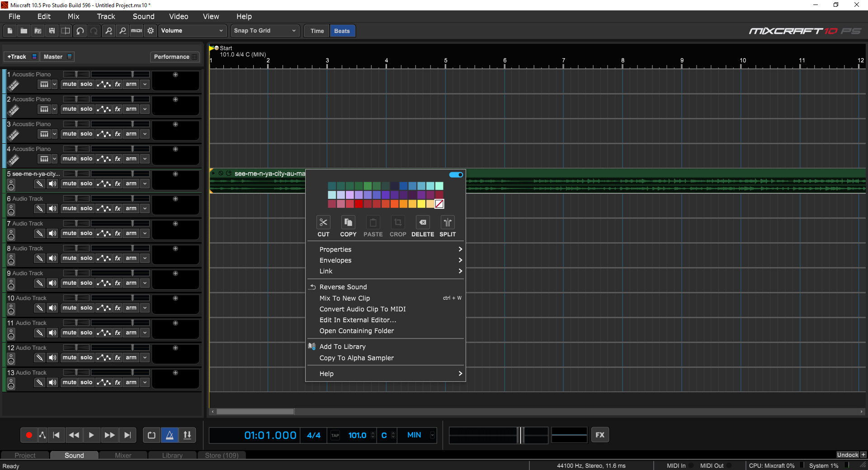Solo track 3 Acoustic Piano
The height and width of the screenshot is (470, 868).
(x=86, y=134)
